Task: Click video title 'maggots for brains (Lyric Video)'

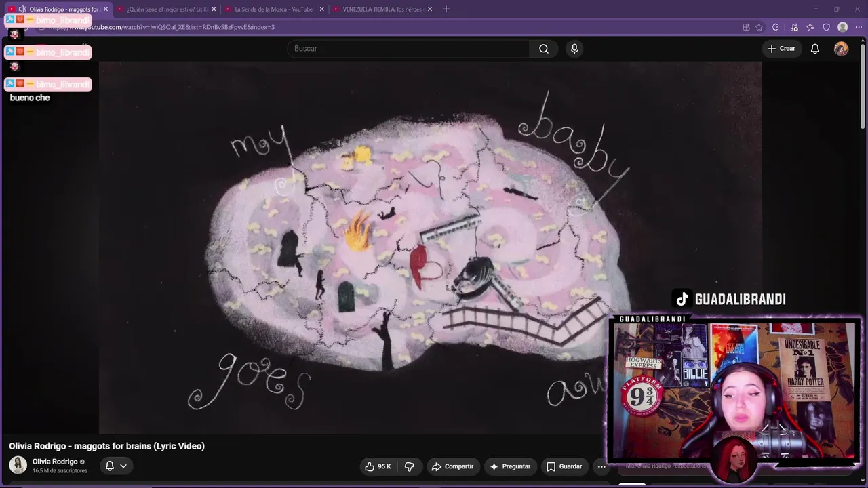Action: (106, 446)
